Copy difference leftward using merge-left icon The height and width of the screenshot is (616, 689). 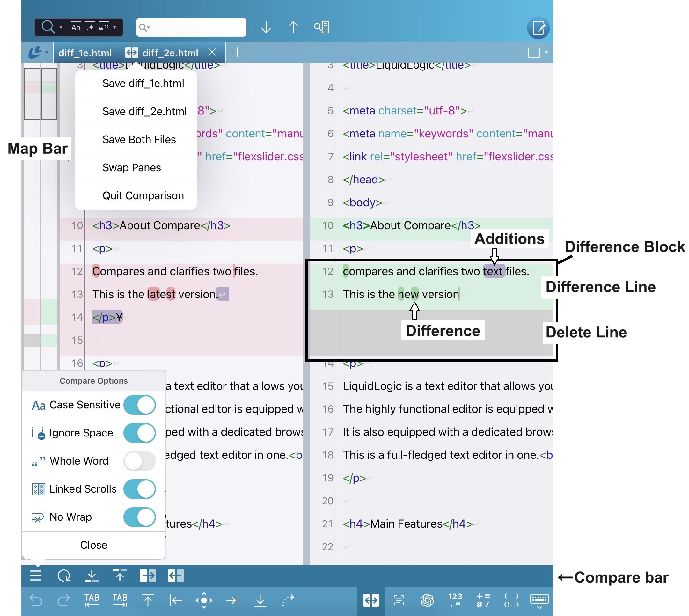coord(176,576)
